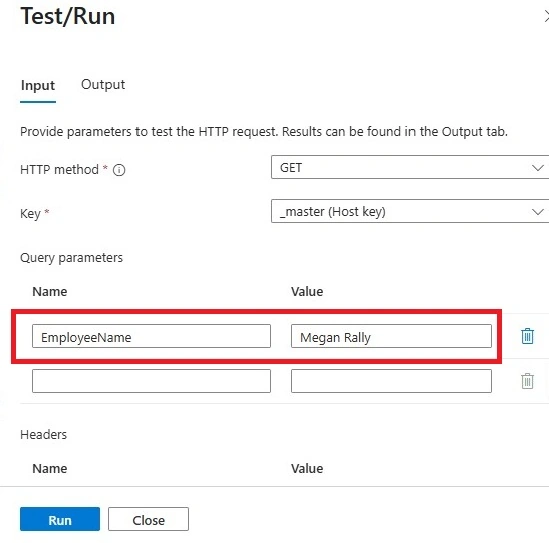The image size is (549, 543).
Task: Dismiss the Test/Run panel with X
Action: [546, 16]
